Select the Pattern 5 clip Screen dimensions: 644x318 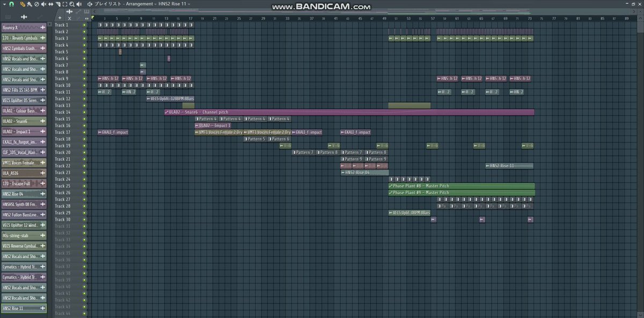click(x=255, y=139)
